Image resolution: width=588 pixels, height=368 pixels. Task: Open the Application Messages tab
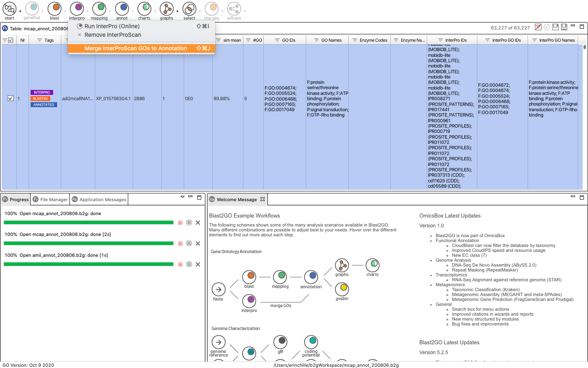(99, 200)
